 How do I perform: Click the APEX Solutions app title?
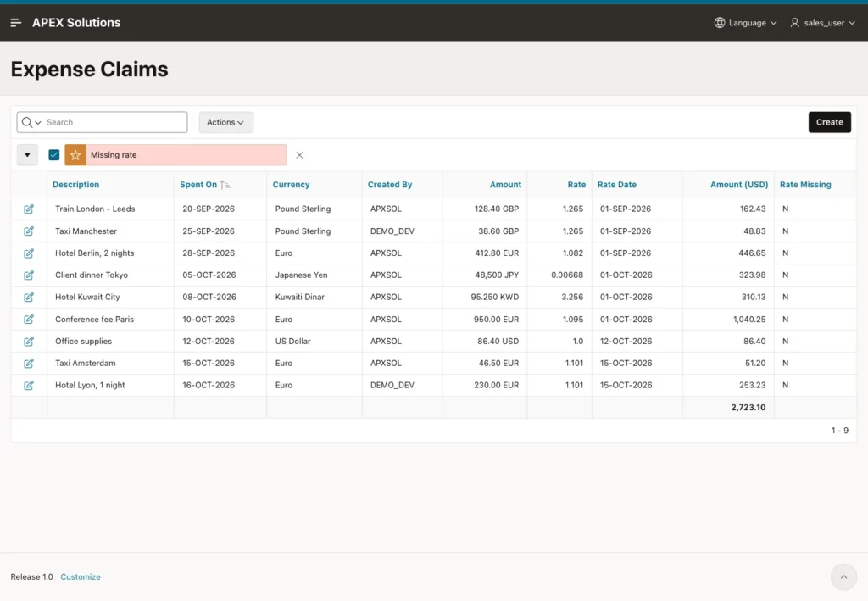pos(76,23)
